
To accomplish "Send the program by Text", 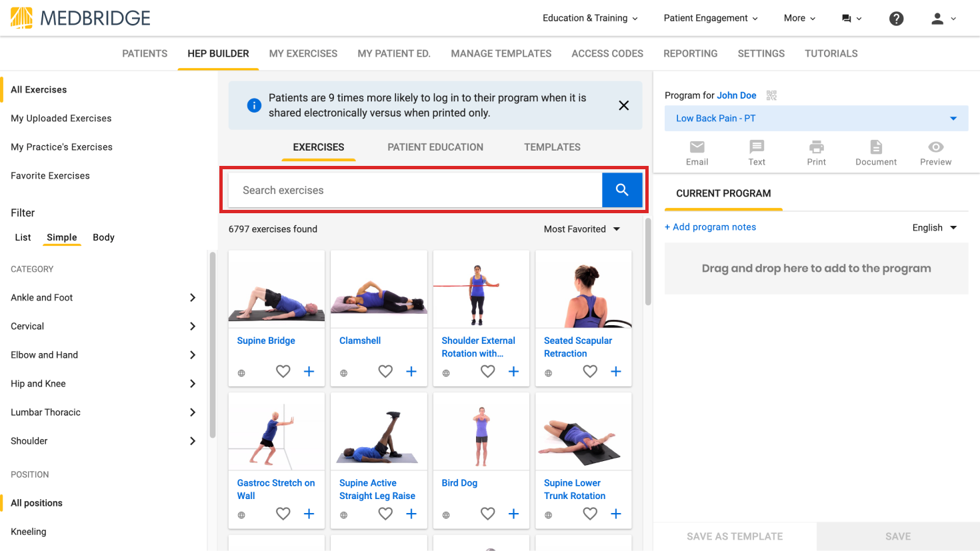I will point(757,153).
